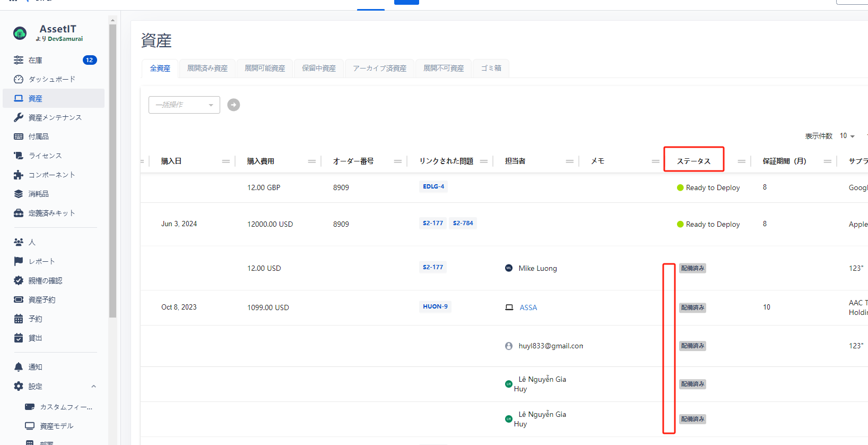The image size is (868, 445).
Task: Click the レポート flag icon
Action: point(19,261)
